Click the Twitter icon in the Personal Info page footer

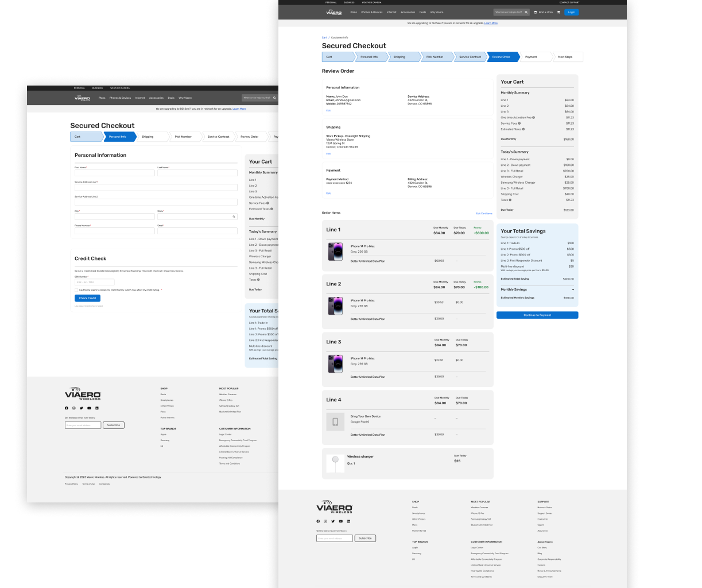tap(82, 408)
